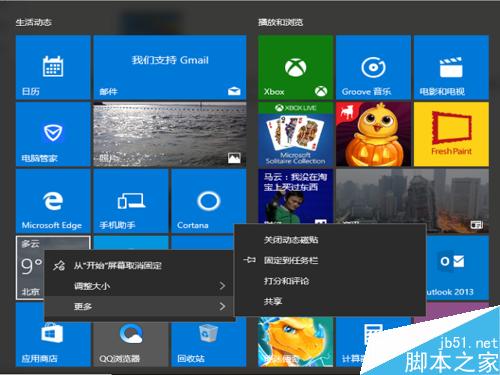Open the Calendar (日历) tile
Screen dimensions: 500x375
click(53, 67)
